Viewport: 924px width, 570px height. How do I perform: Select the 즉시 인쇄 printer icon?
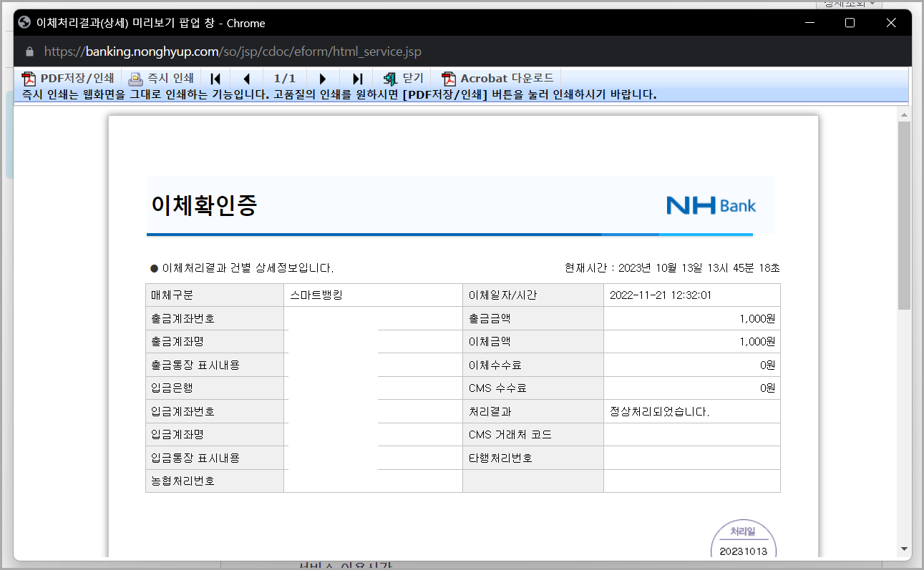[135, 78]
